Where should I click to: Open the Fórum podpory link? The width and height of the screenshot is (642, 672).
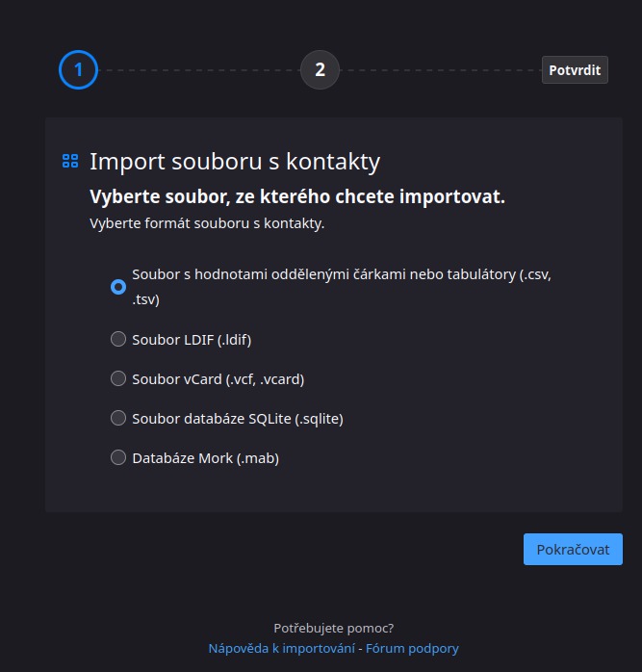tap(412, 649)
